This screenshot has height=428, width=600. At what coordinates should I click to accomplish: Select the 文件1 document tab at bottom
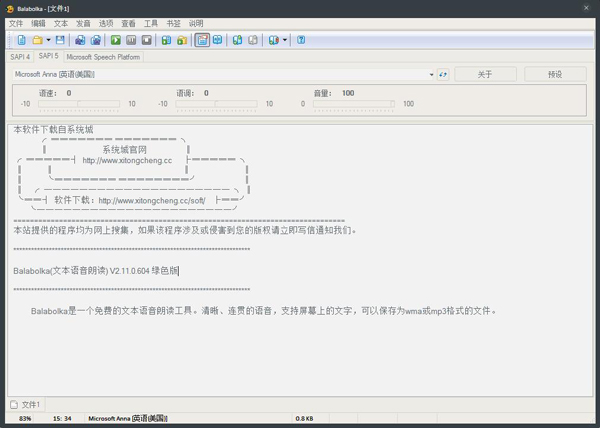point(25,405)
